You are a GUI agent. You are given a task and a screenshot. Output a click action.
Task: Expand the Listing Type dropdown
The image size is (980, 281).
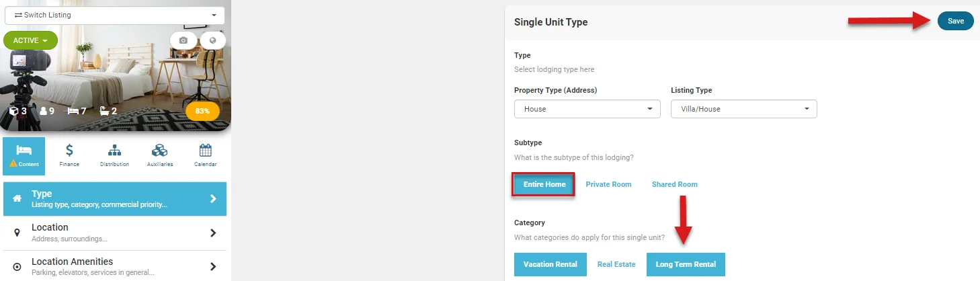743,109
